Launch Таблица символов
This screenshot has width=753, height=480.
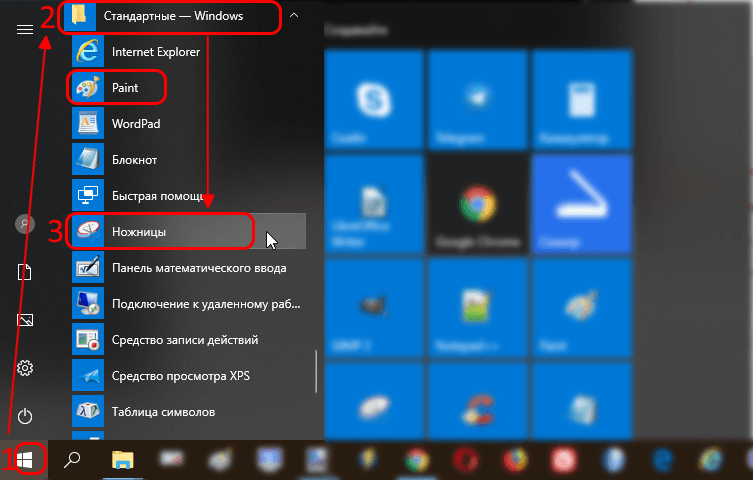189,412
